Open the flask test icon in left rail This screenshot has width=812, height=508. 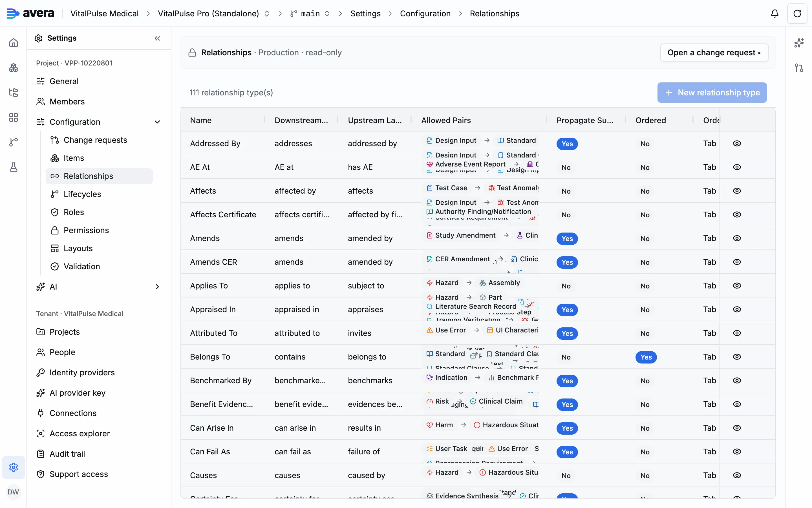tap(14, 167)
